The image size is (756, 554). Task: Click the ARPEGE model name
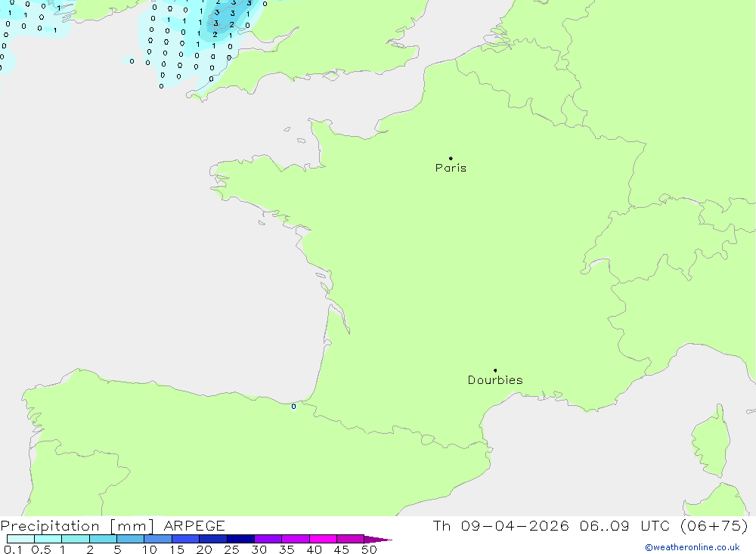tap(194, 525)
